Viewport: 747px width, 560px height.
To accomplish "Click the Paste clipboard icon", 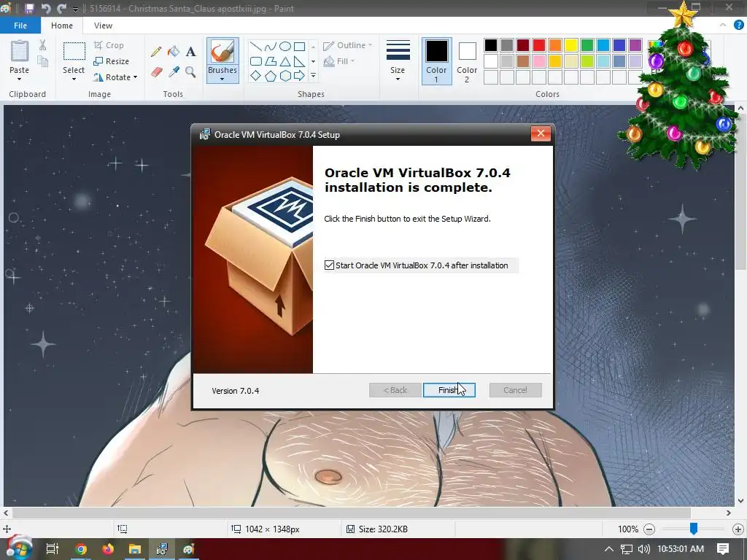I will [20, 51].
